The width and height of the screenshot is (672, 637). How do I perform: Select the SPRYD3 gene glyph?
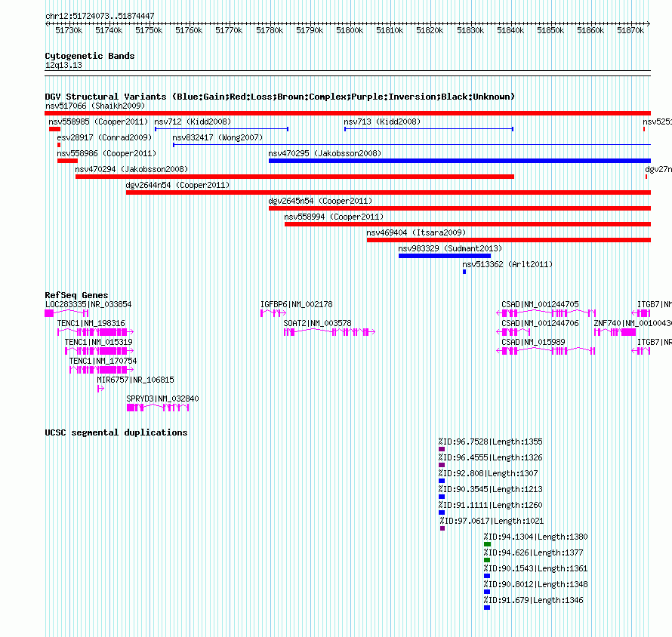tap(158, 408)
